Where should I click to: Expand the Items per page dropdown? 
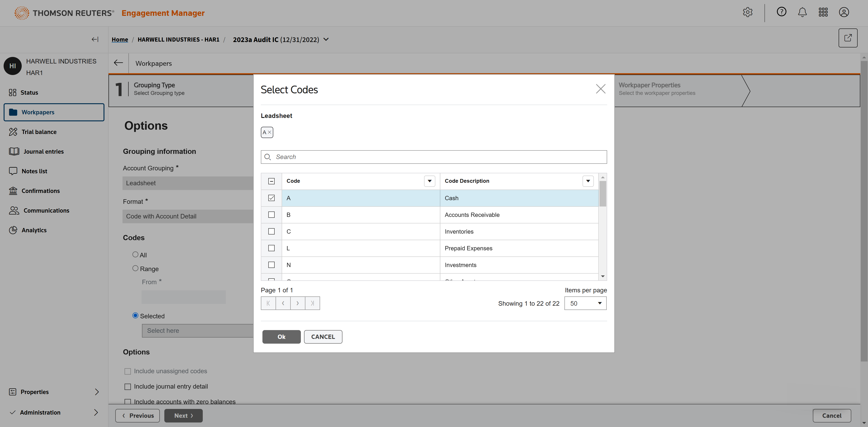coord(585,303)
